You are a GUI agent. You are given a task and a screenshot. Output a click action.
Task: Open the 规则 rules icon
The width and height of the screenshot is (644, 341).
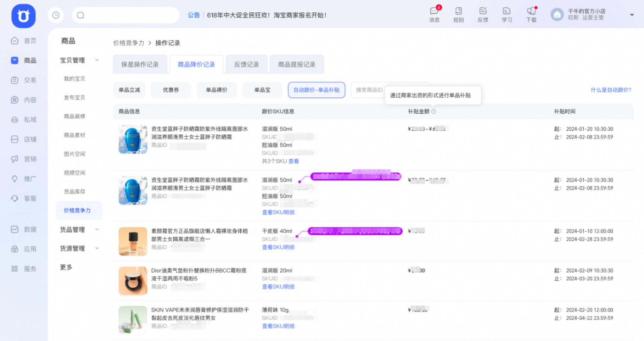tap(459, 15)
